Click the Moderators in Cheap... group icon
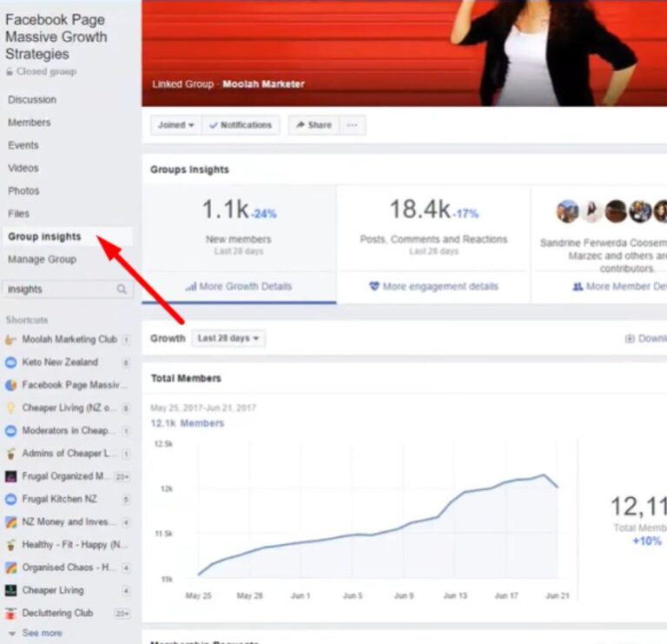 pyautogui.click(x=10, y=431)
